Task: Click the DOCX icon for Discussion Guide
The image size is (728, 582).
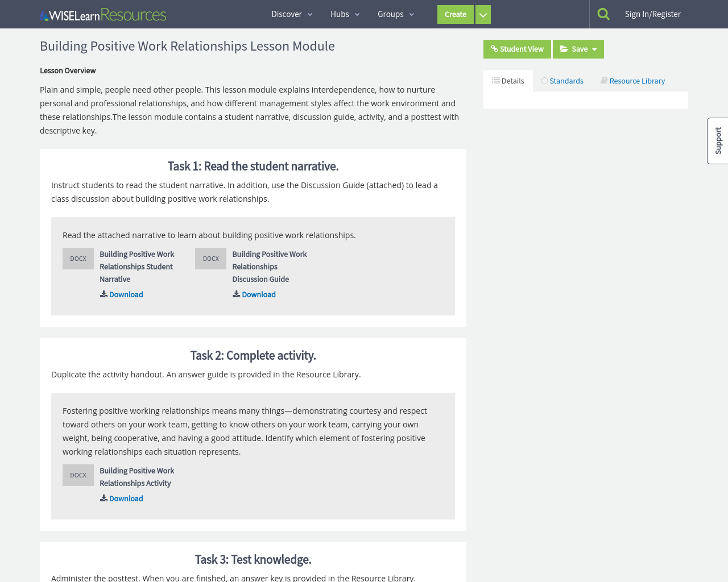Action: point(210,258)
